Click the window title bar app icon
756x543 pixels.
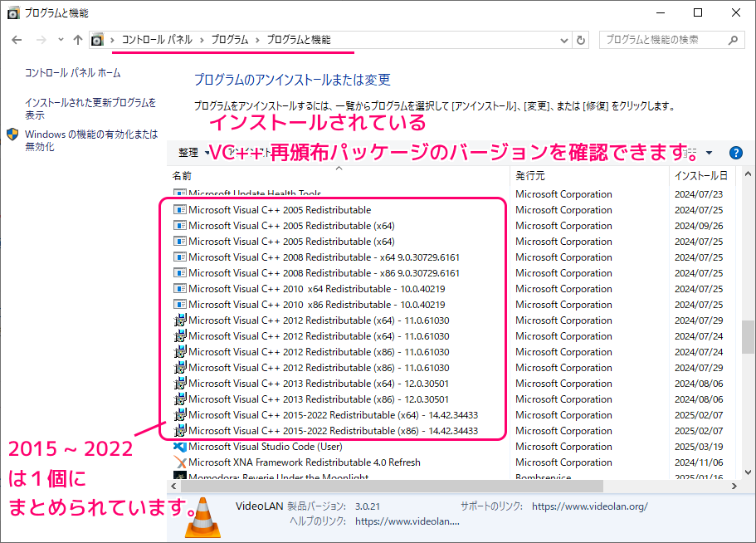point(13,13)
